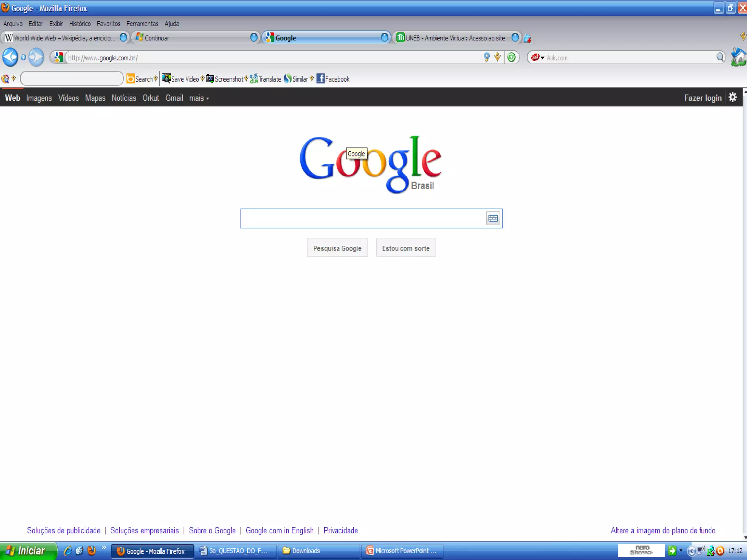This screenshot has height=560, width=747.
Task: Expand the Save Video dropdown arrow
Action: (202, 78)
